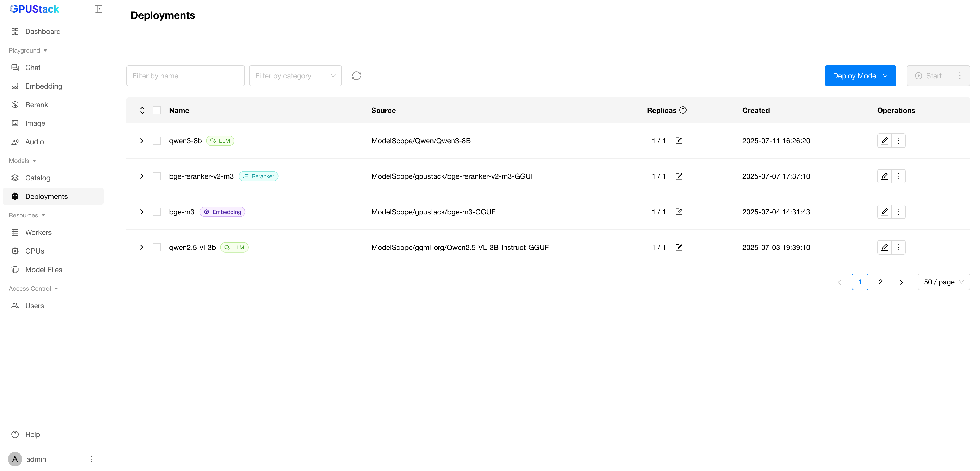Edit the replica count for qwen3-8b
The image size is (980, 471).
click(679, 141)
